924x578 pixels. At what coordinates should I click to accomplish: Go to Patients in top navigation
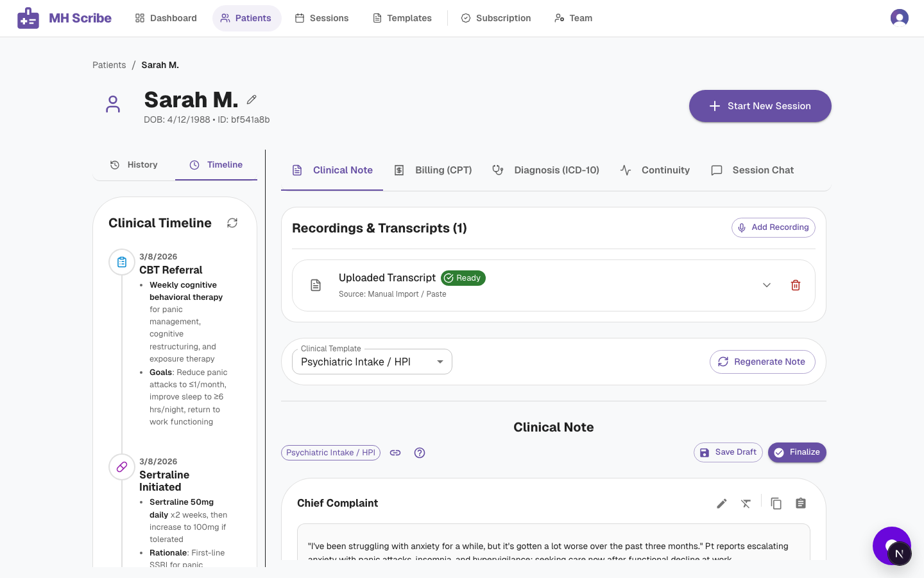246,18
